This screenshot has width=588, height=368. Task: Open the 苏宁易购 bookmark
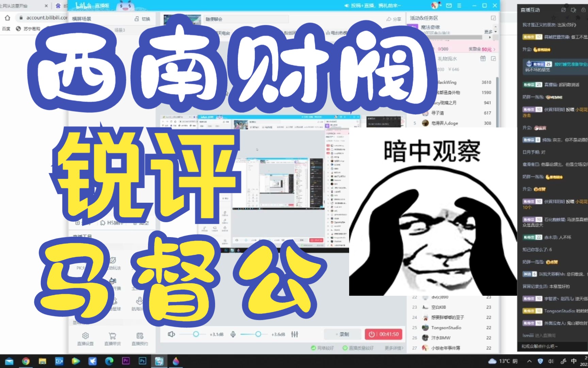point(28,29)
